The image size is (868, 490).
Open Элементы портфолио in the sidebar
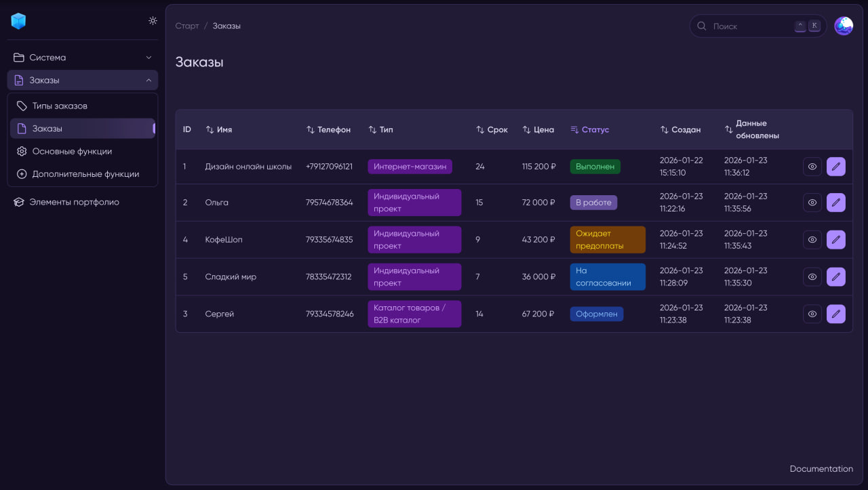74,202
